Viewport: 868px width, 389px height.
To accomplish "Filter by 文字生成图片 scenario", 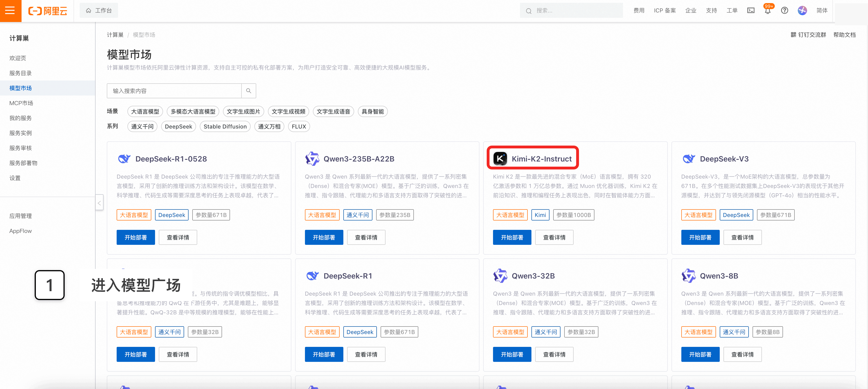I will click(x=243, y=111).
